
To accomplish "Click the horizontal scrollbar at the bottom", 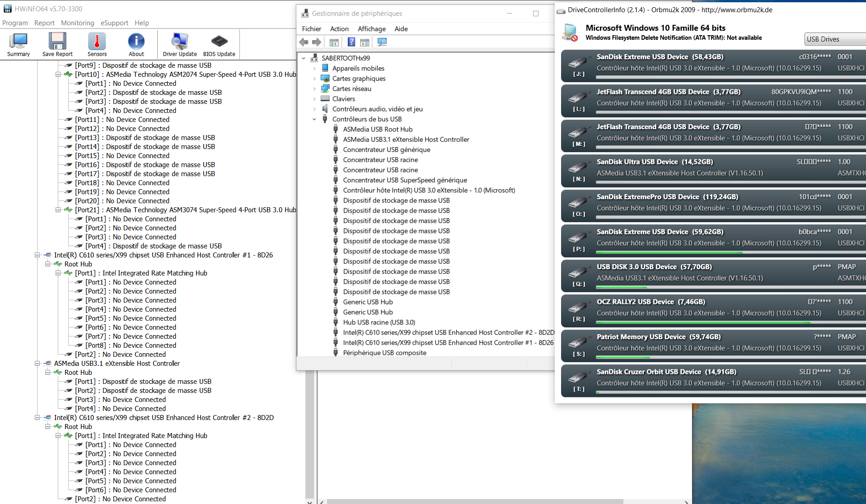I will [475, 502].
